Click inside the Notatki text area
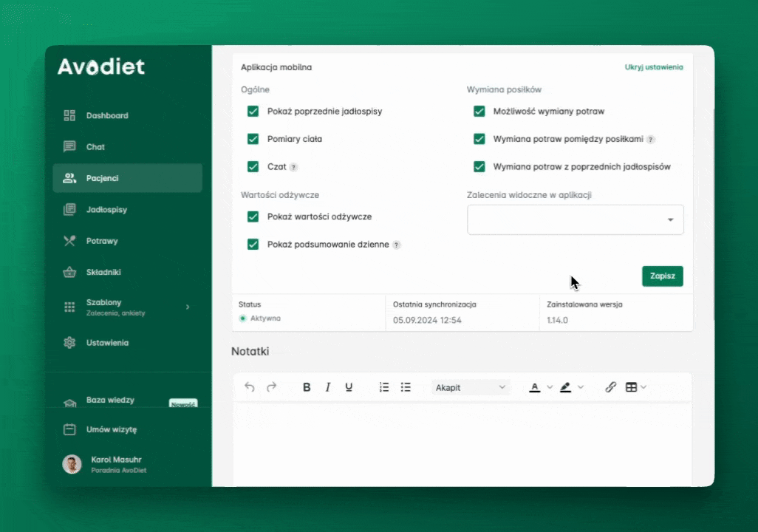The width and height of the screenshot is (758, 532). 462,443
